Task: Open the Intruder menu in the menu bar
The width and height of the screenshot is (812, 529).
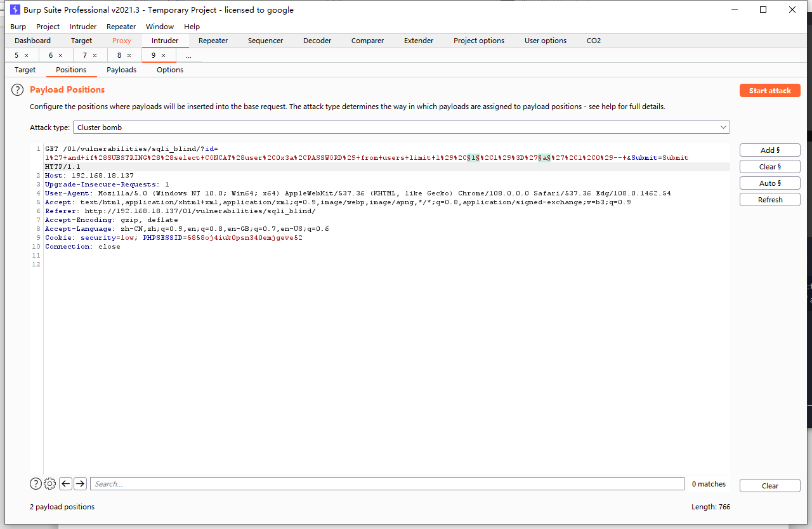Action: tap(83, 27)
